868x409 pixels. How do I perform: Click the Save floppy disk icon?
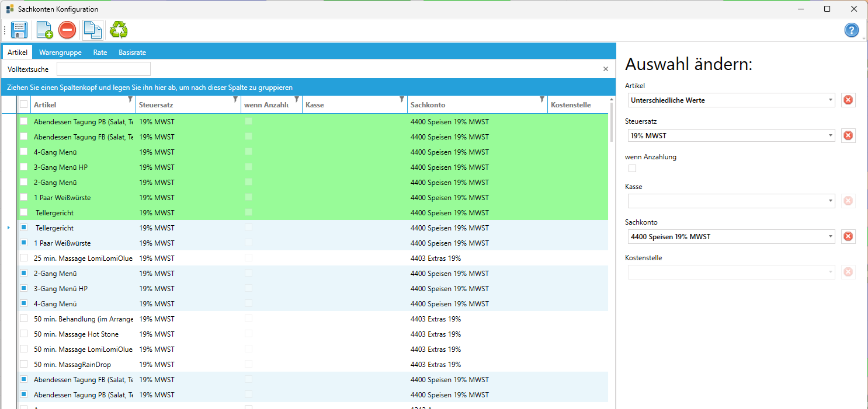(19, 30)
